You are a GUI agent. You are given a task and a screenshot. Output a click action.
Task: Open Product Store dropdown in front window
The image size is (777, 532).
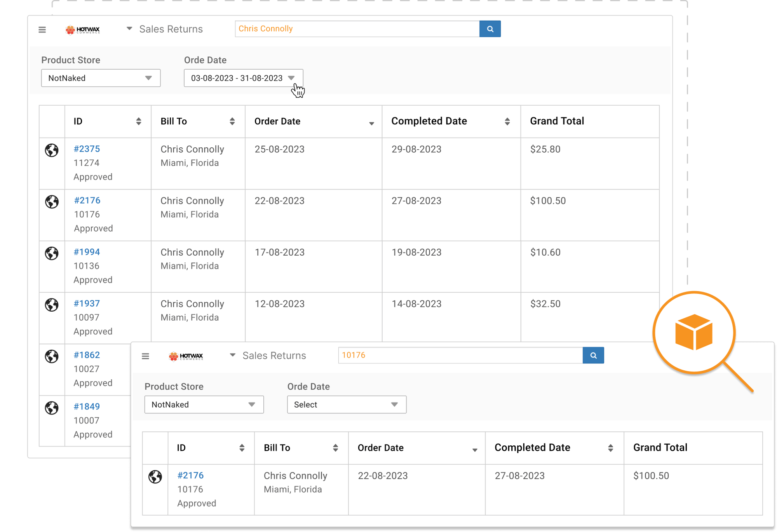(x=204, y=405)
